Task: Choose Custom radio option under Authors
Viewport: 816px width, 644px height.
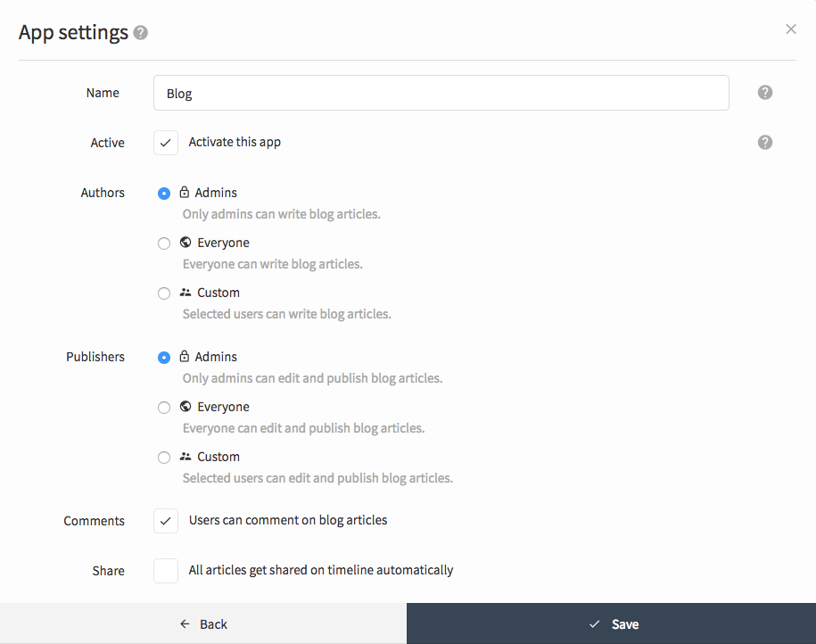Action: coord(164,293)
